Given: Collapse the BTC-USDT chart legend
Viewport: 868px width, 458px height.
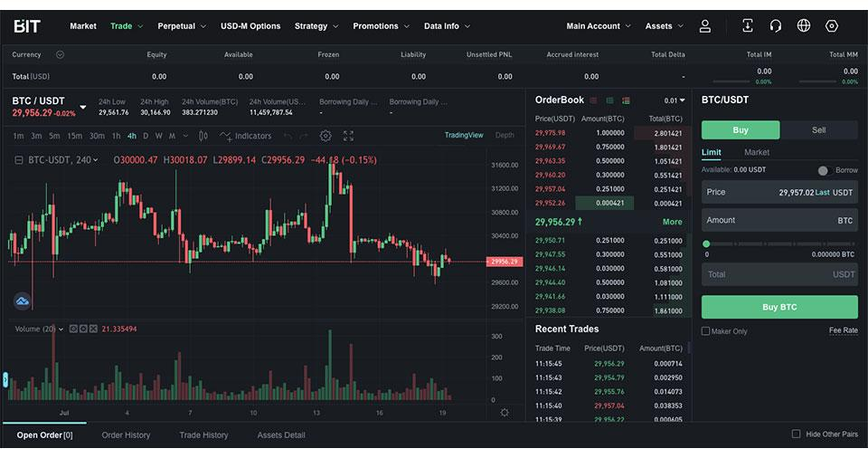Looking at the screenshot, I should coord(18,159).
